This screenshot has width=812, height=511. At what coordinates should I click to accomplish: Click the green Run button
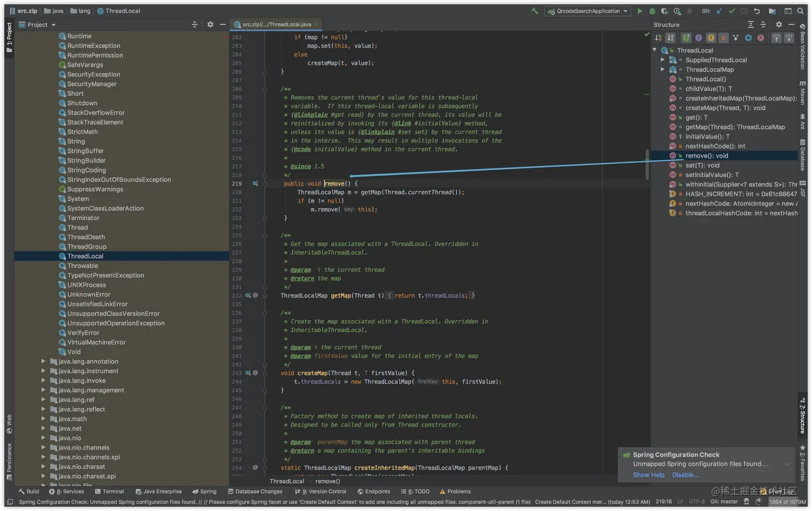pyautogui.click(x=640, y=11)
